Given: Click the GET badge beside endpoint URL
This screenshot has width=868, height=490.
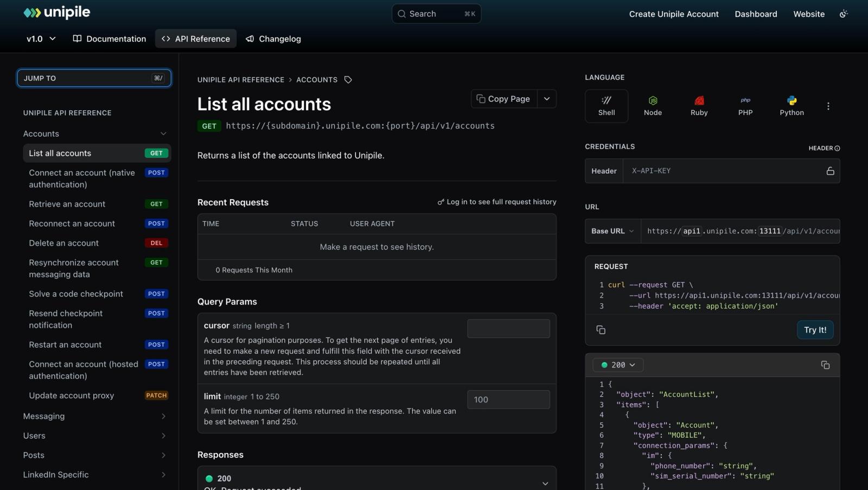Looking at the screenshot, I should [209, 126].
